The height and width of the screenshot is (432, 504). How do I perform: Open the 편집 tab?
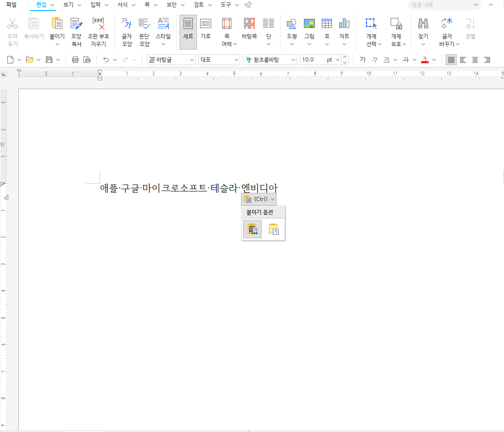coord(41,5)
